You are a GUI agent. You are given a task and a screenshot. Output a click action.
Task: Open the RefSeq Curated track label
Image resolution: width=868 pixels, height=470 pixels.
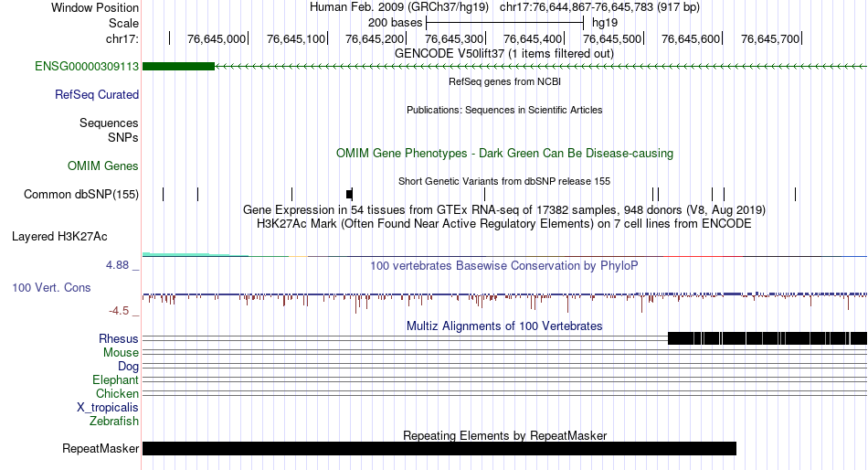(x=97, y=95)
